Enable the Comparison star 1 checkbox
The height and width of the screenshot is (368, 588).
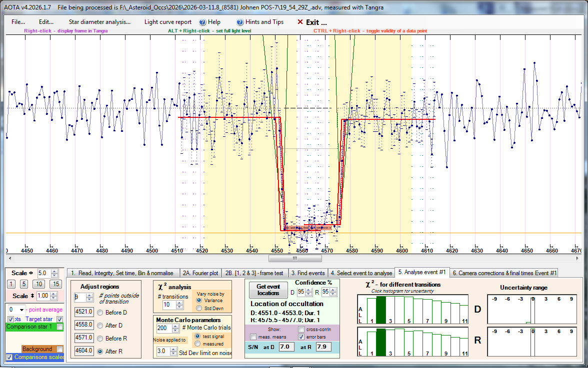coord(60,327)
